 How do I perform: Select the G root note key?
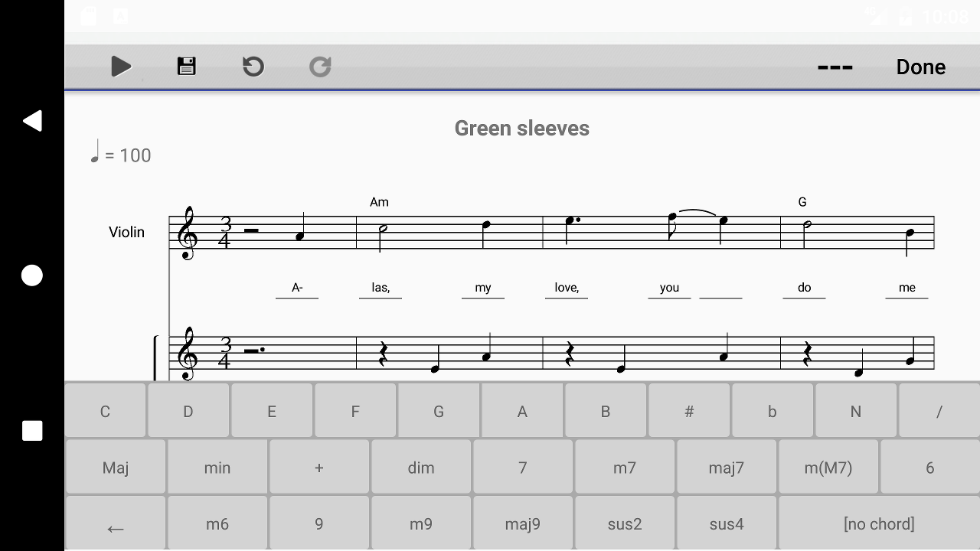tap(438, 411)
